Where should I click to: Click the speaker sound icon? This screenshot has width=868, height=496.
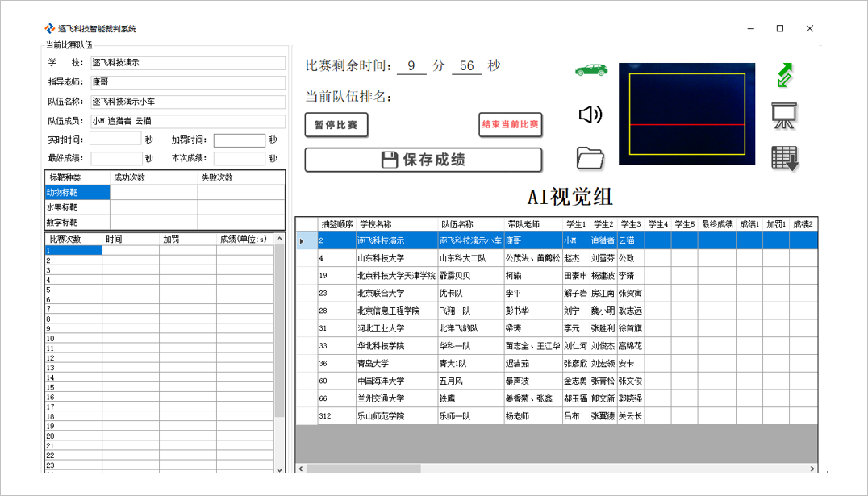click(590, 115)
